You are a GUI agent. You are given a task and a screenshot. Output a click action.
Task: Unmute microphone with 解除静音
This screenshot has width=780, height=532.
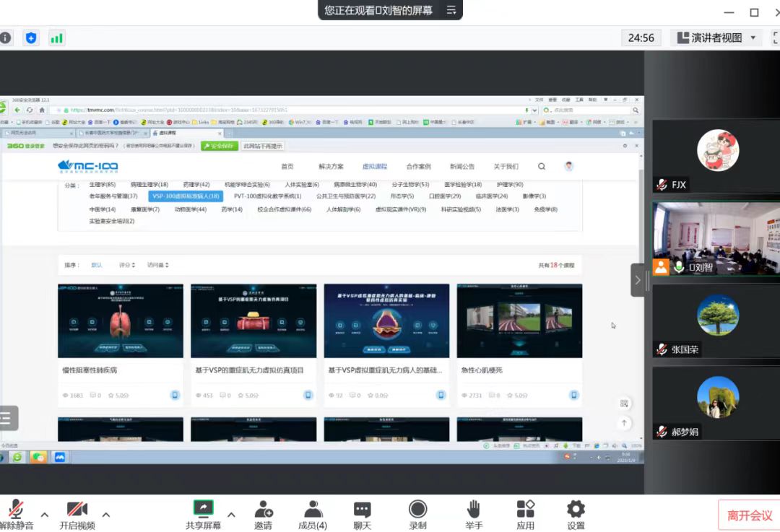(x=16, y=510)
